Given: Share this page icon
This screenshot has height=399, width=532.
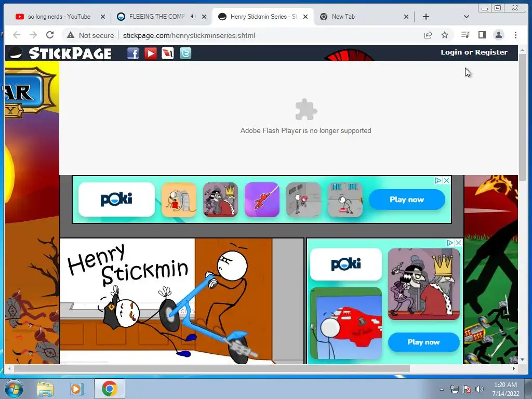Looking at the screenshot, I should point(428,35).
